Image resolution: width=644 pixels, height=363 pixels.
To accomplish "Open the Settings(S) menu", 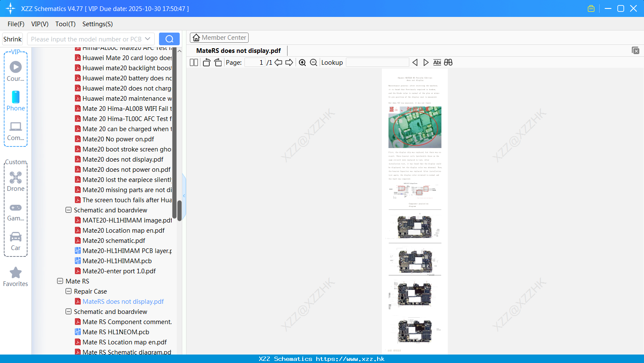I will [x=98, y=24].
